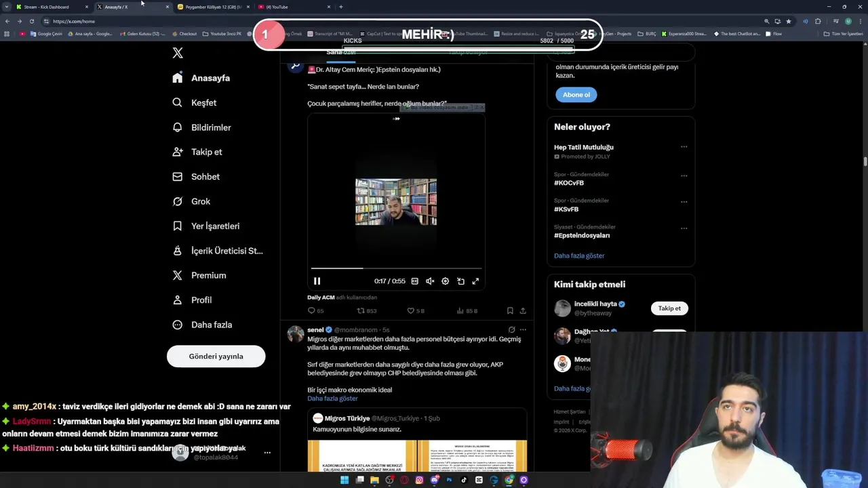Unmute the video with speaker icon
The width and height of the screenshot is (868, 488).
[x=430, y=281]
